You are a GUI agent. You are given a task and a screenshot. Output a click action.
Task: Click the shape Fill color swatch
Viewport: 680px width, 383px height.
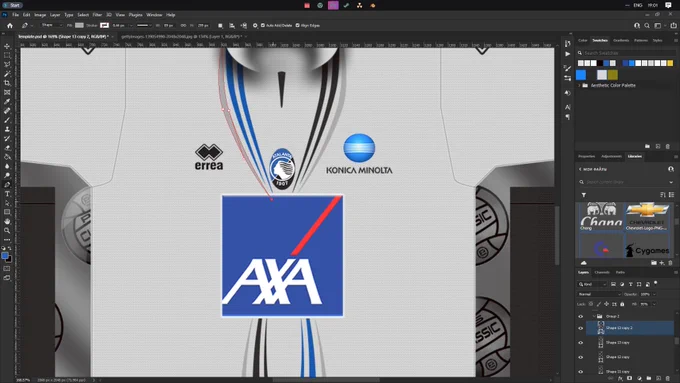[79, 26]
